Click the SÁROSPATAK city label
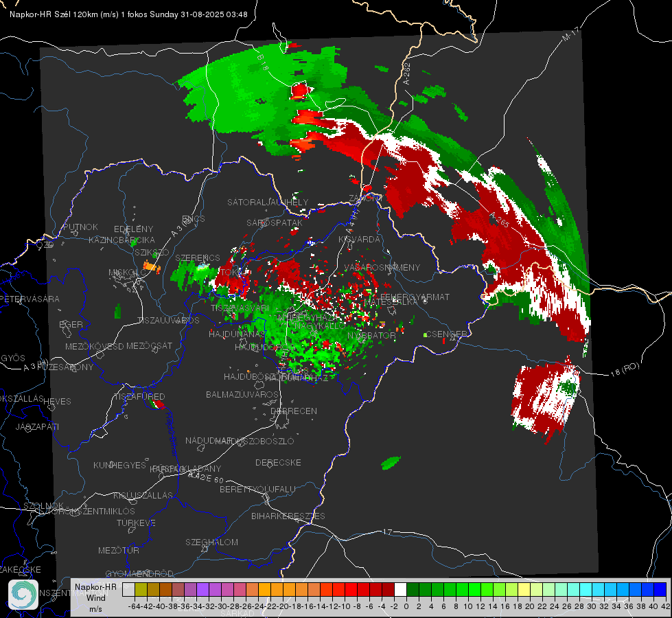 tap(275, 222)
